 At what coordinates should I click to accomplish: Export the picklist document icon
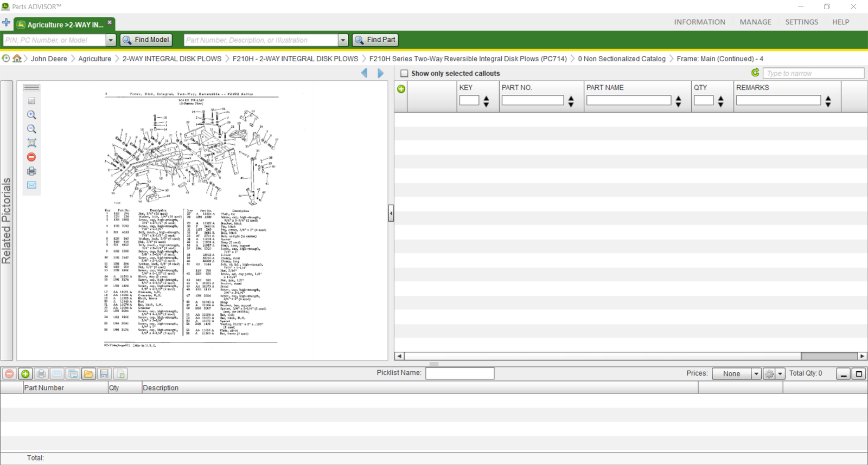pos(120,374)
